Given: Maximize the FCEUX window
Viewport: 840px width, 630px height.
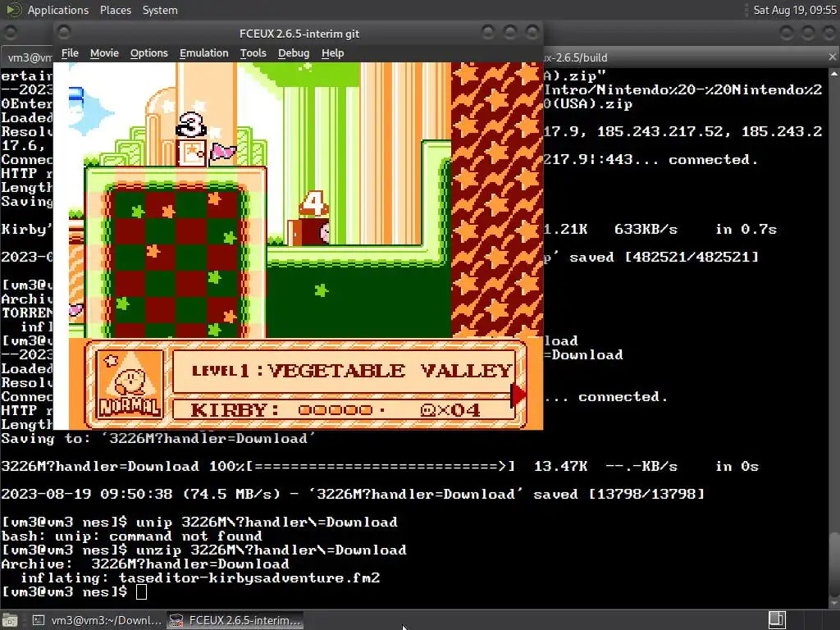Looking at the screenshot, I should [509, 33].
